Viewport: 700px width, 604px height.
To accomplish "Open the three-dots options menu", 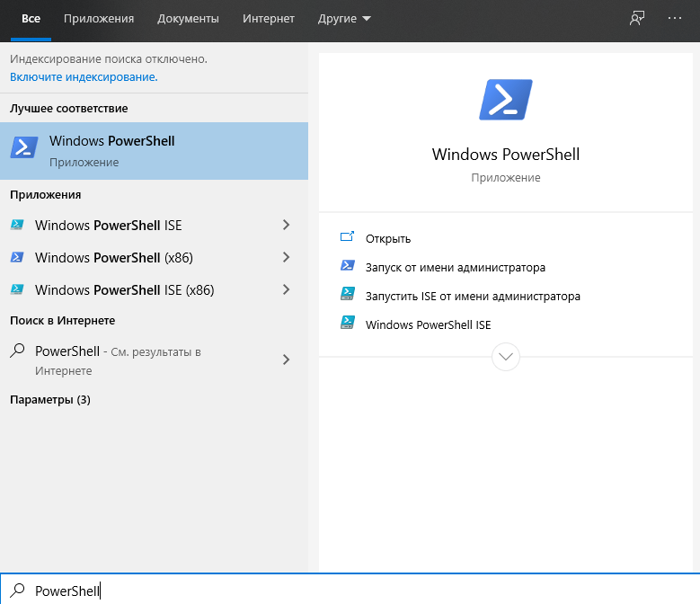I will [675, 18].
